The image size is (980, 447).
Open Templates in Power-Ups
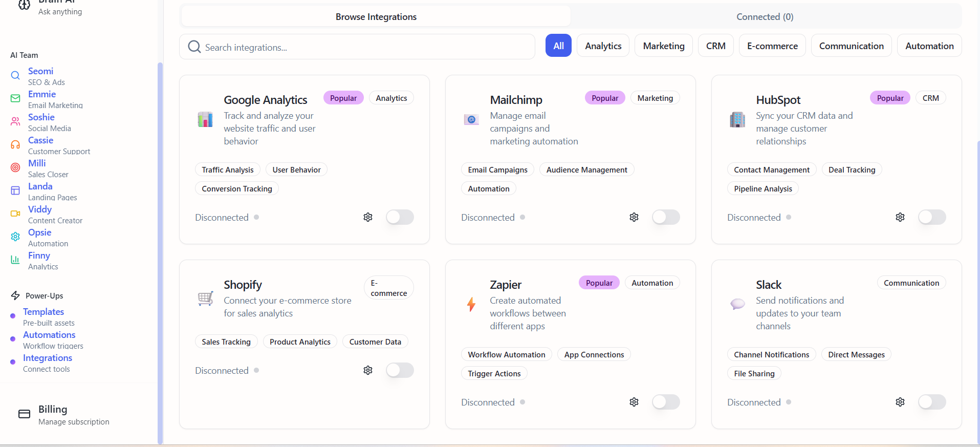[x=43, y=312]
